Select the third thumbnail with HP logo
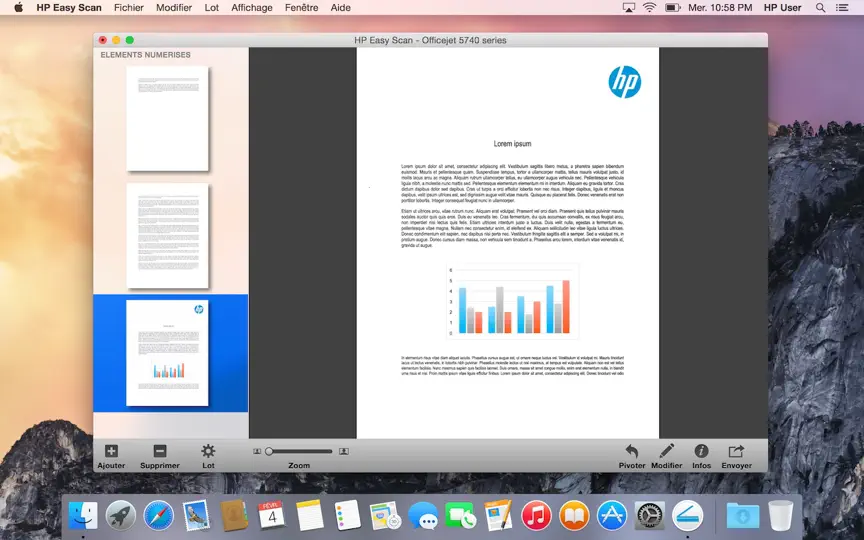Viewport: 864px width, 540px height. [x=168, y=353]
